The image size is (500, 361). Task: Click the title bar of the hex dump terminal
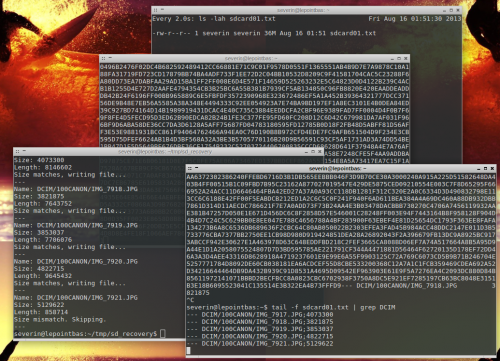254,58
